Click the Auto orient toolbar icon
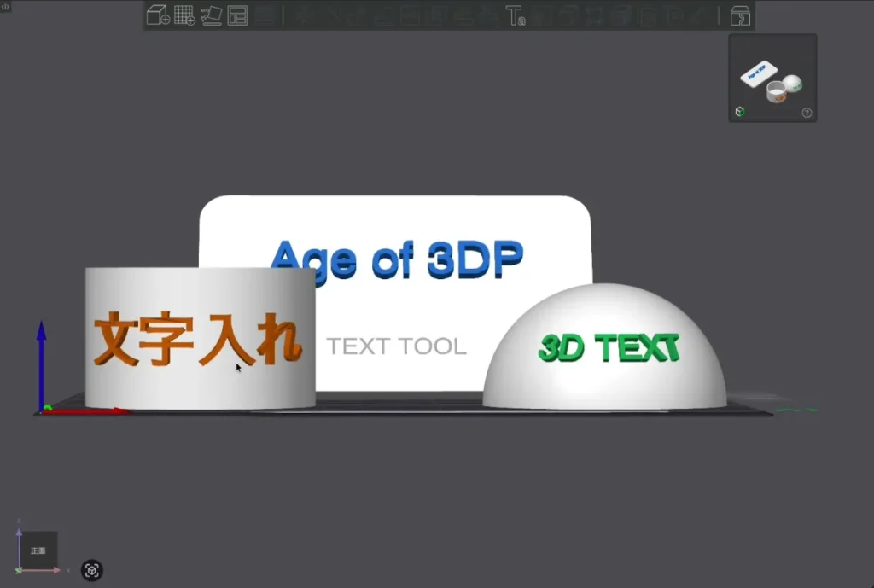874x588 pixels. tap(212, 15)
